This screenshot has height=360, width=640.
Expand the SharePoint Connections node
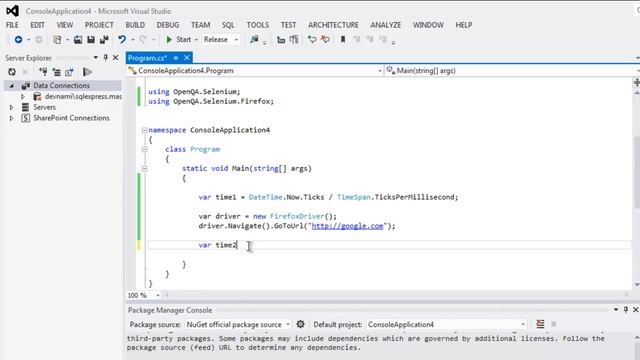click(x=12, y=118)
